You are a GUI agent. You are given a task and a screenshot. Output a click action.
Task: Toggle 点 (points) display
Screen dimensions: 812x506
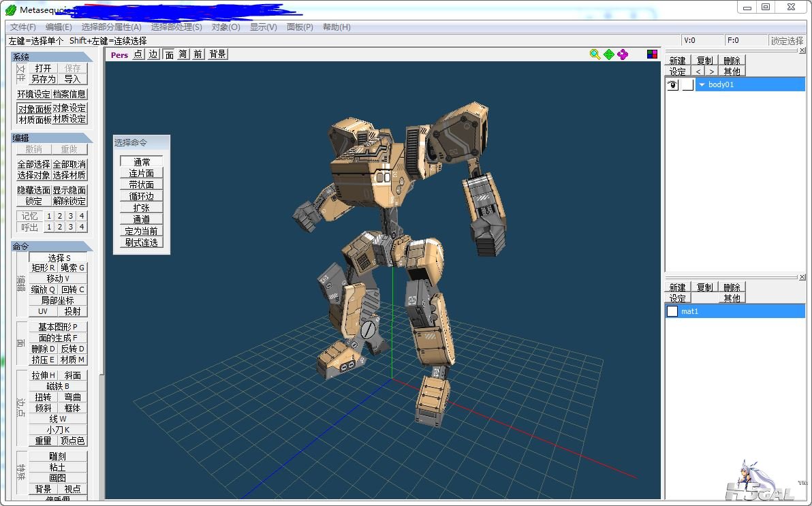click(138, 54)
